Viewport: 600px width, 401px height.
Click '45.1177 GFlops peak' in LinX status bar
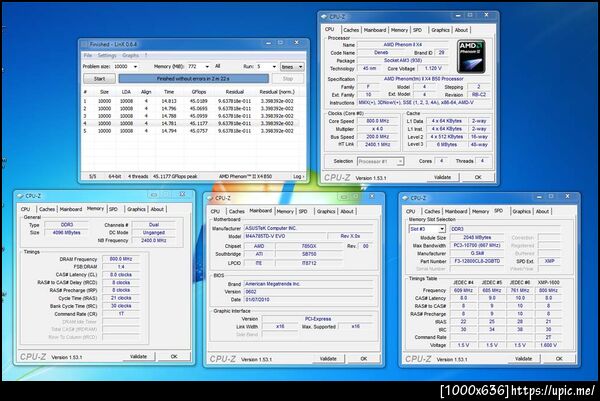point(175,176)
